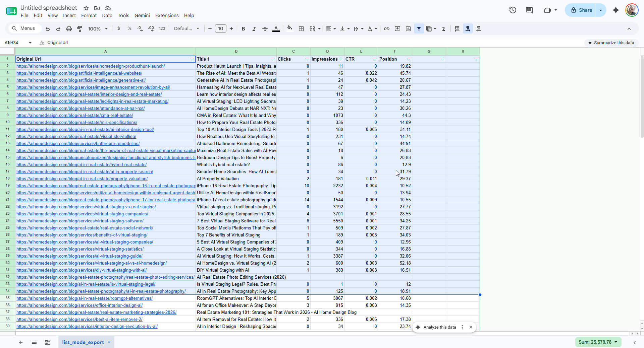The height and width of the screenshot is (348, 644).
Task: Toggle left-to-right cell direction
Action: pyautogui.click(x=468, y=29)
